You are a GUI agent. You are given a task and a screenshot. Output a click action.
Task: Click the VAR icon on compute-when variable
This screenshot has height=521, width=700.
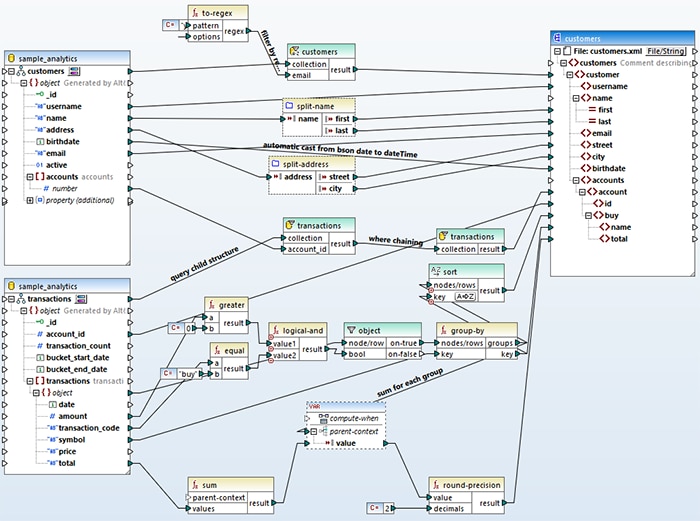click(x=314, y=407)
